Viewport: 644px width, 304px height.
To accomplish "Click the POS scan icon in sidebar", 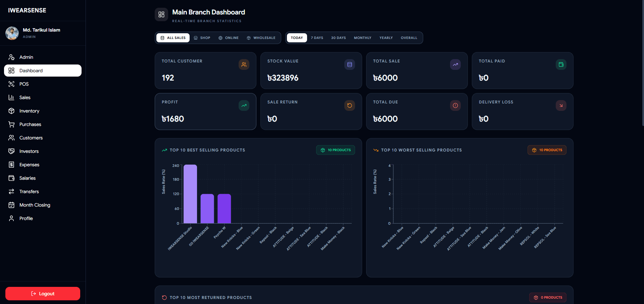I will point(11,84).
